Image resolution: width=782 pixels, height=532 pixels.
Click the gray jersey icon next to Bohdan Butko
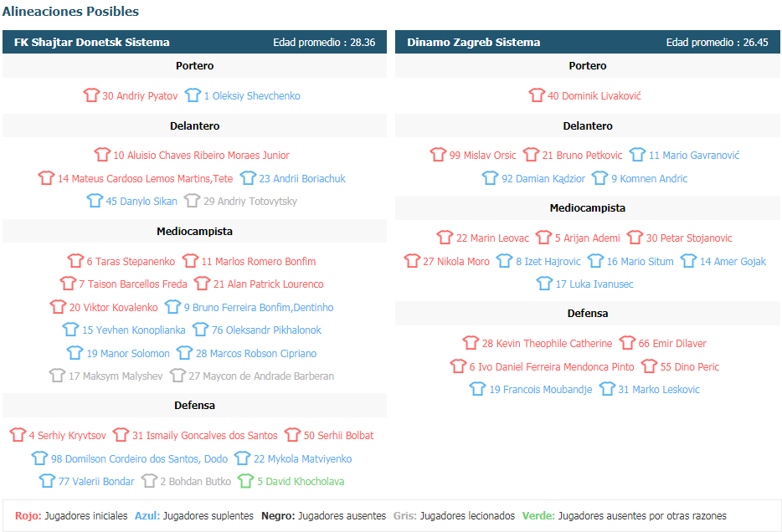149,481
